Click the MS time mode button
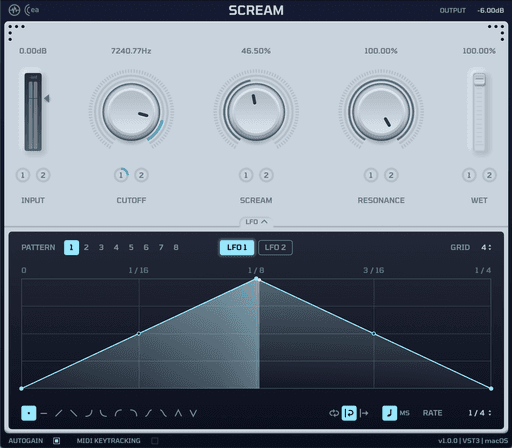The height and width of the screenshot is (448, 512). pos(404,413)
